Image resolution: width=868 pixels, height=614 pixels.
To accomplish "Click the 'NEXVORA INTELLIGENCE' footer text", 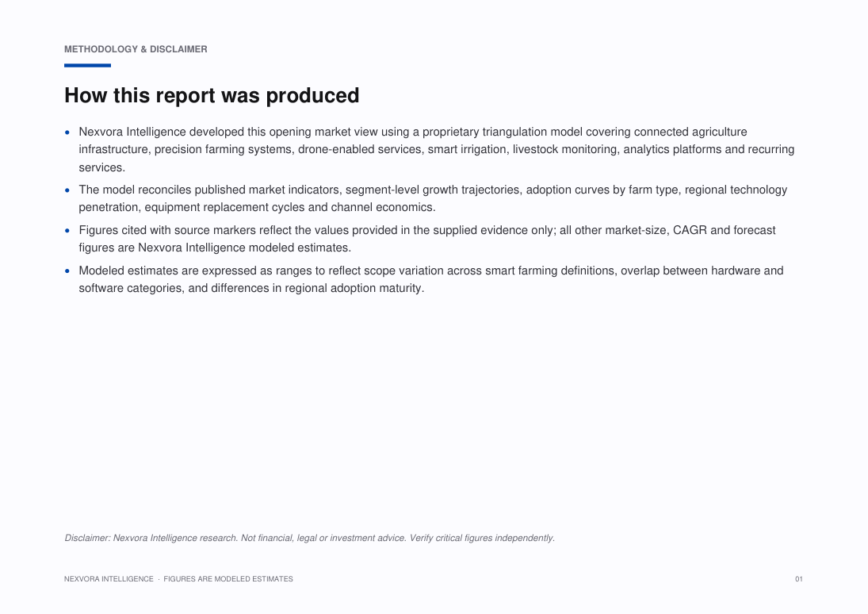I will [x=109, y=579].
